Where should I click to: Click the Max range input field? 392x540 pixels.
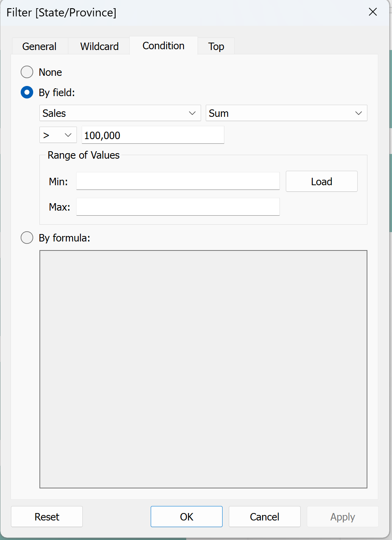pyautogui.click(x=178, y=207)
